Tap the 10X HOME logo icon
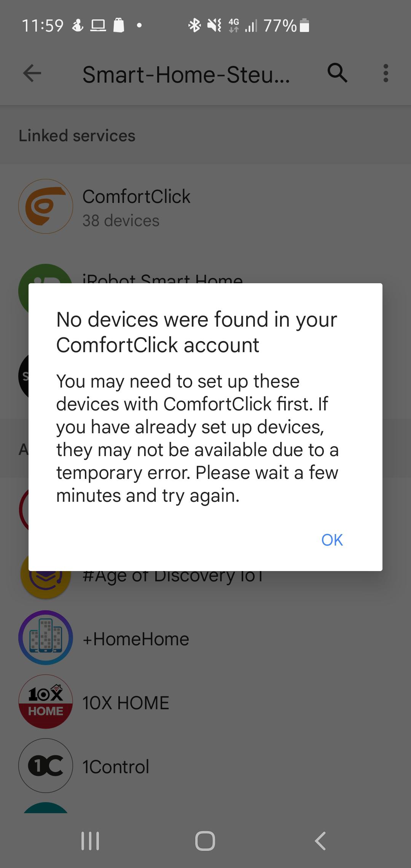411x868 pixels. click(46, 702)
